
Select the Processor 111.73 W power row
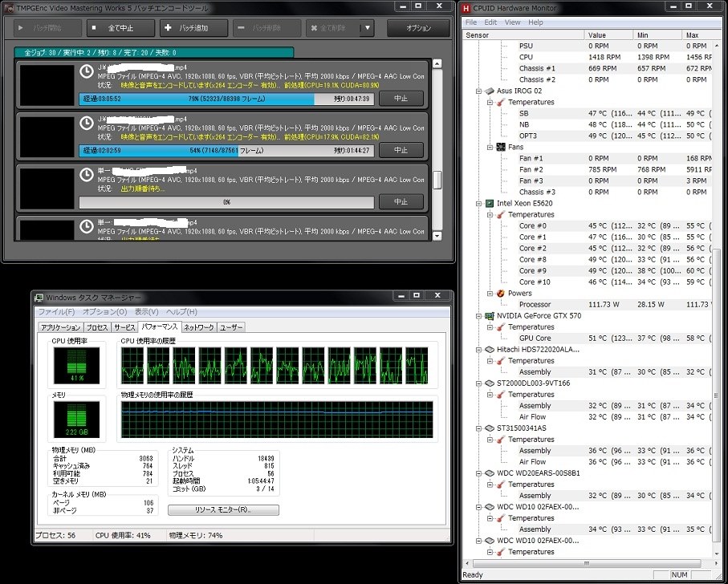(x=615, y=304)
